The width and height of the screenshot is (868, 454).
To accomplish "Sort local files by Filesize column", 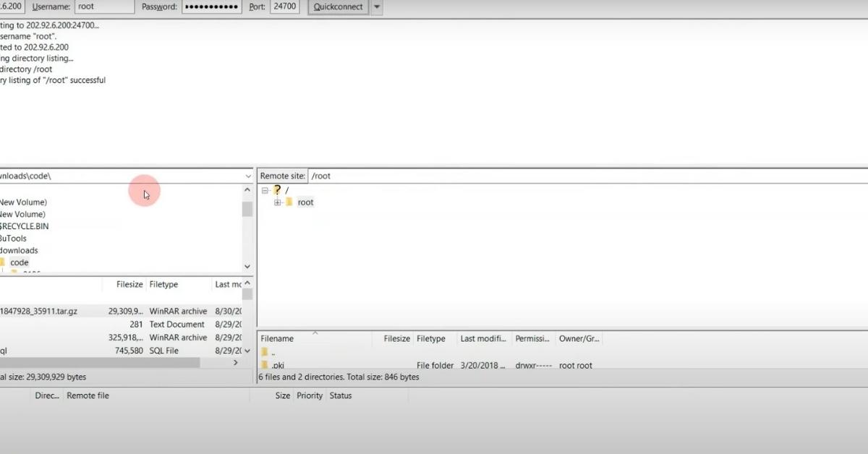I will coord(130,284).
